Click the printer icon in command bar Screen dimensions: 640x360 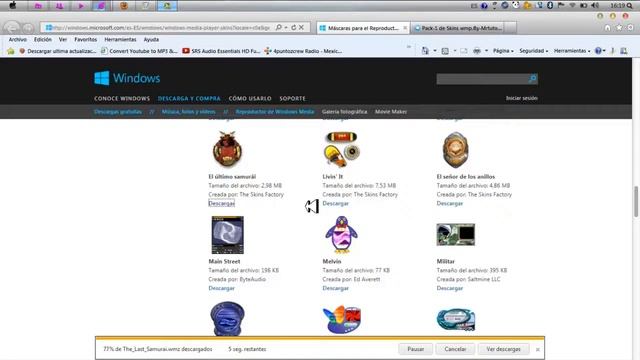pos(477,51)
